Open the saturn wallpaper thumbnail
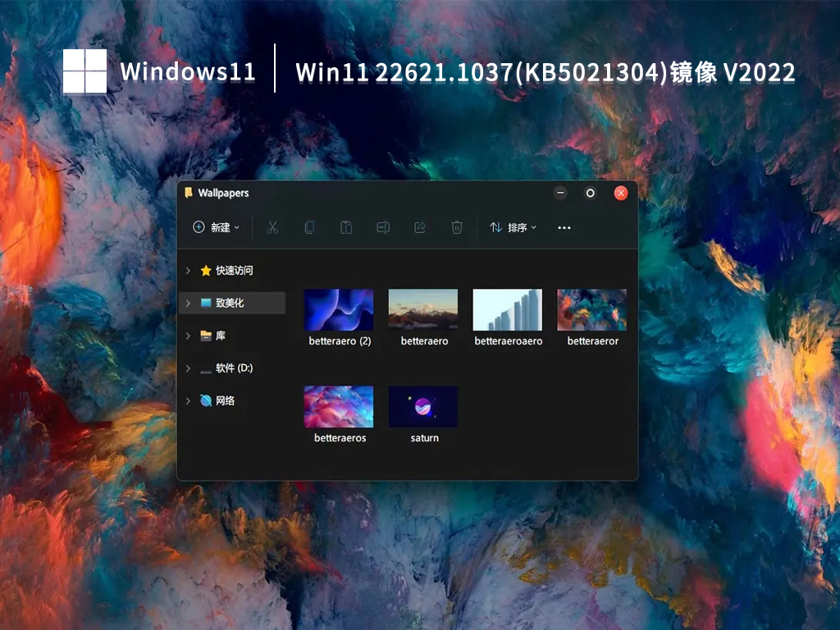This screenshot has height=630, width=840. [x=422, y=405]
